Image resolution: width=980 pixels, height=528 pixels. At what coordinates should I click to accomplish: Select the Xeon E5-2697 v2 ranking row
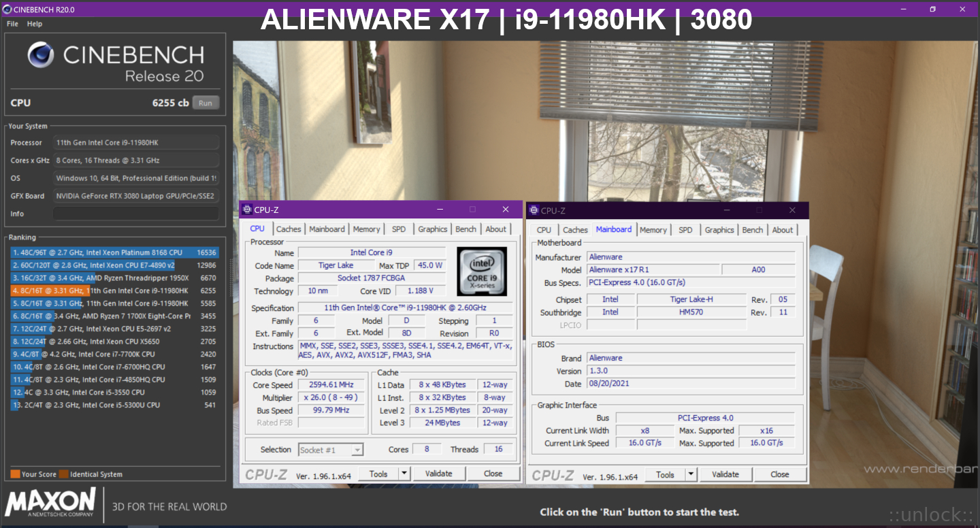point(114,329)
